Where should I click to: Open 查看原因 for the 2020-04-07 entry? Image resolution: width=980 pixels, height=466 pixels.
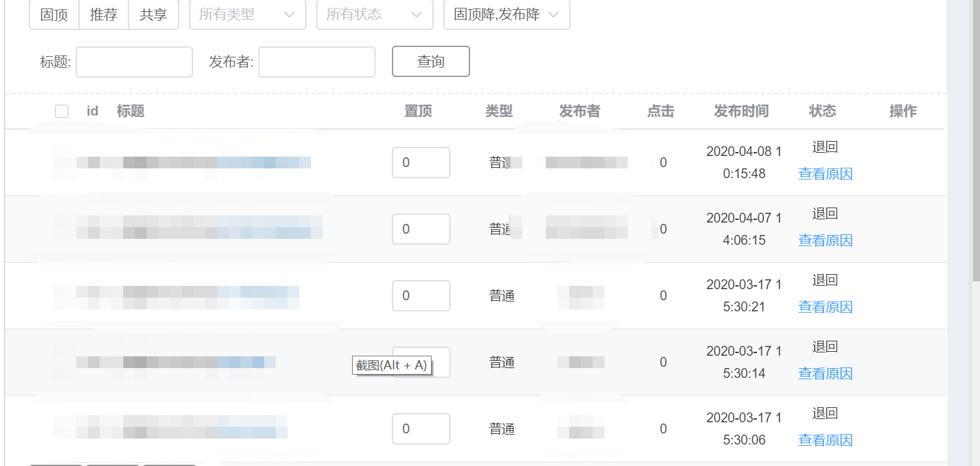[825, 240]
